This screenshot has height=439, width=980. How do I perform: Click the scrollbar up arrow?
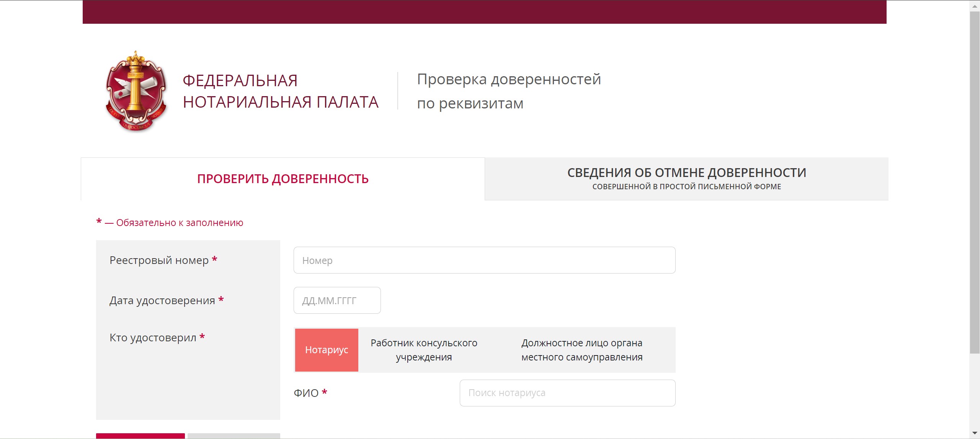click(975, 6)
